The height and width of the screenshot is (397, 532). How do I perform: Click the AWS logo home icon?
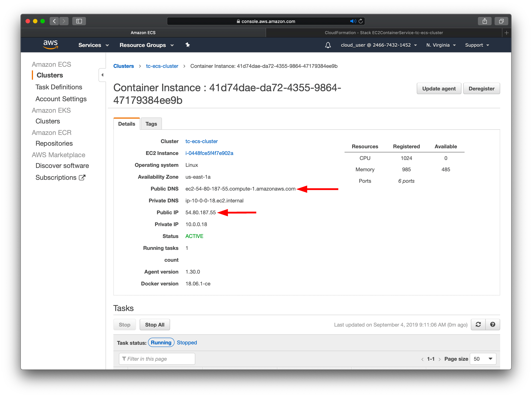click(50, 45)
